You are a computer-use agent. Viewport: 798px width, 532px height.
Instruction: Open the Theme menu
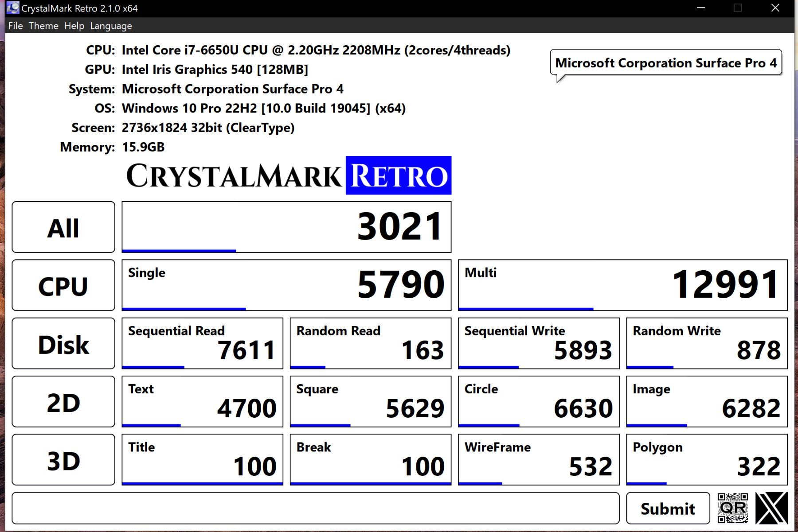(x=43, y=26)
